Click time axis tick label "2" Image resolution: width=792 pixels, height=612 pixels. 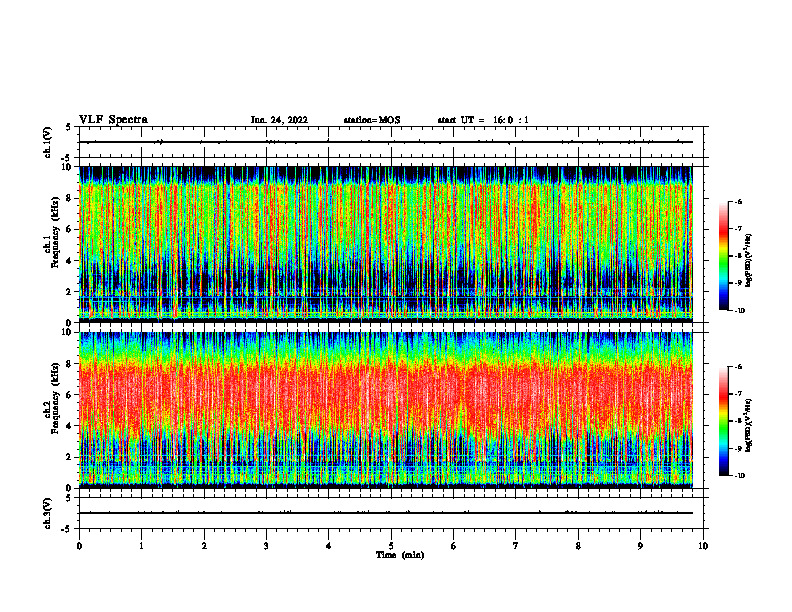point(204,546)
